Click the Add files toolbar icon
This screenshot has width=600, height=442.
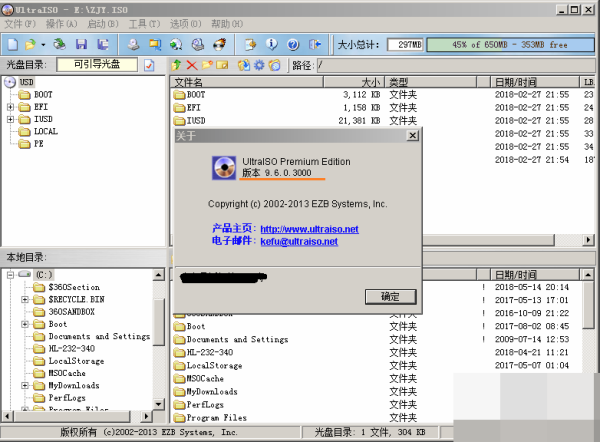click(x=251, y=44)
